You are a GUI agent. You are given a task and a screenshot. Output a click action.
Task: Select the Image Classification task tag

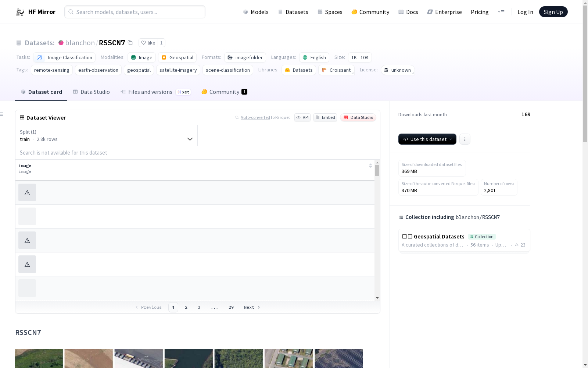[64, 57]
